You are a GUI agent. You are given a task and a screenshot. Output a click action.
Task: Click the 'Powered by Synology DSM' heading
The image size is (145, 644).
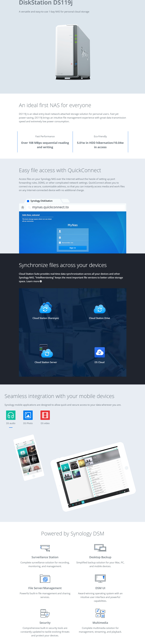[73, 534]
